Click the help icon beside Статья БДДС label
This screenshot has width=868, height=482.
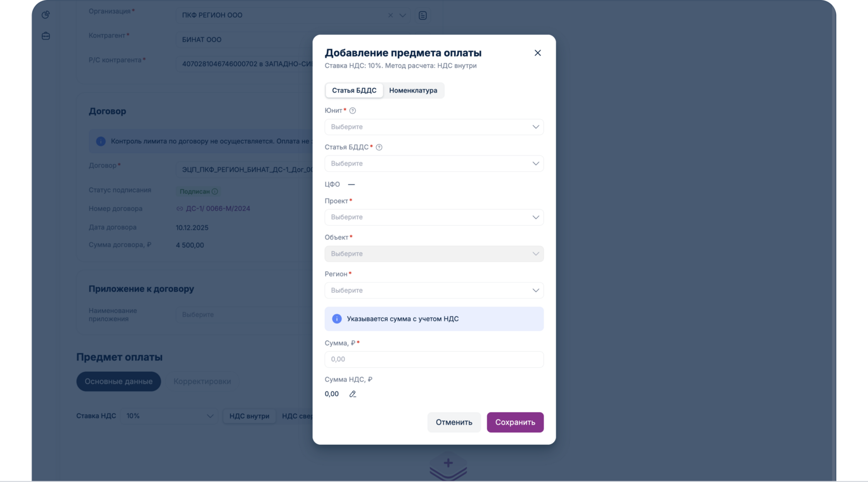tap(379, 147)
